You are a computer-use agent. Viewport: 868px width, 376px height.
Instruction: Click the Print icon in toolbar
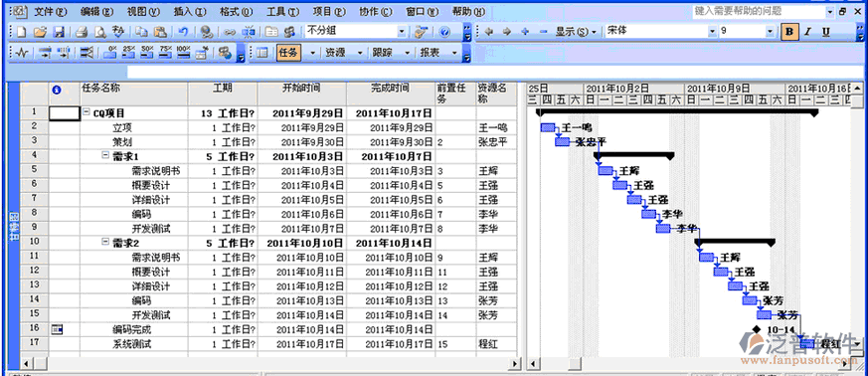82,32
